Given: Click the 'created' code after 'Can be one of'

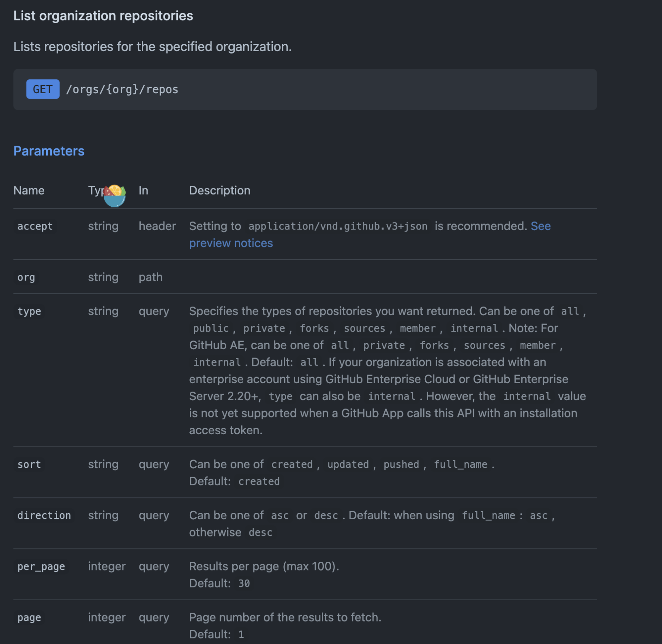Looking at the screenshot, I should [292, 464].
